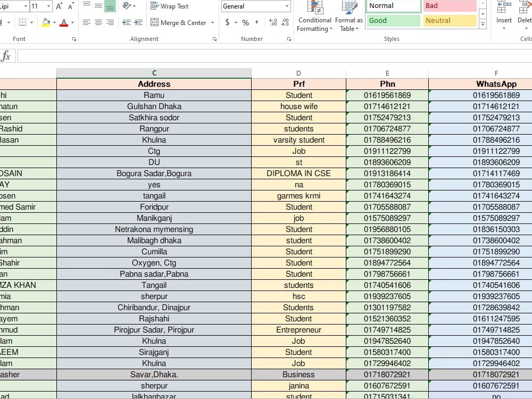
Task: Decrease decimal places
Action: pos(285,23)
